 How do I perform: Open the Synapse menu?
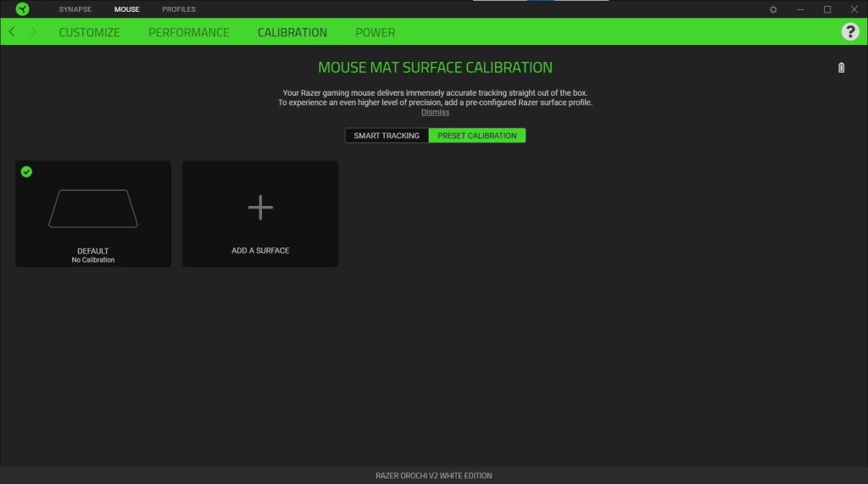click(x=75, y=9)
